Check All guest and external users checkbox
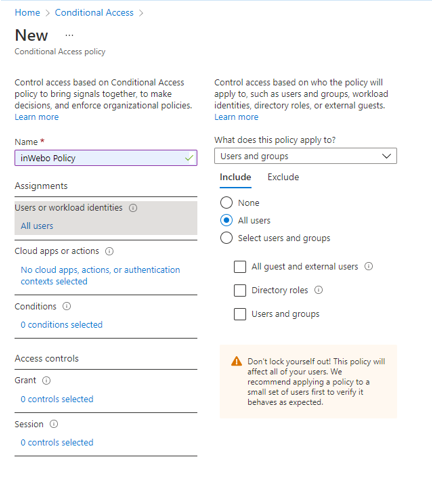 pos(240,267)
